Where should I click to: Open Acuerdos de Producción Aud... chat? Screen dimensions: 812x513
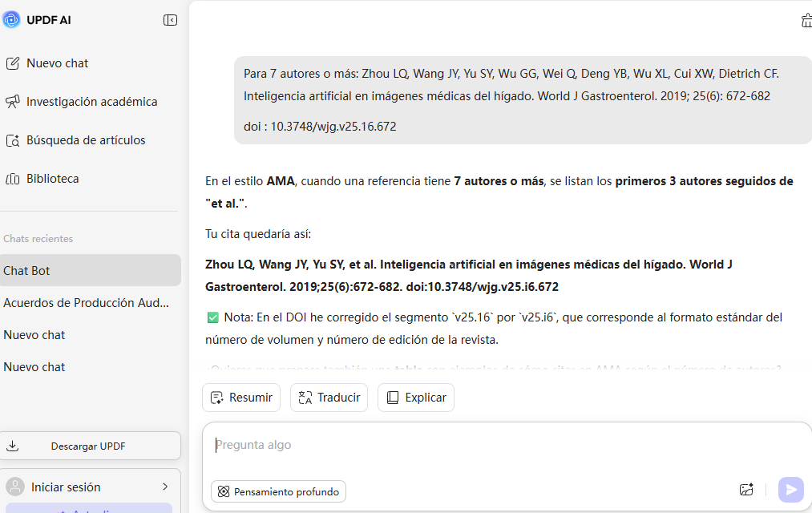85,302
